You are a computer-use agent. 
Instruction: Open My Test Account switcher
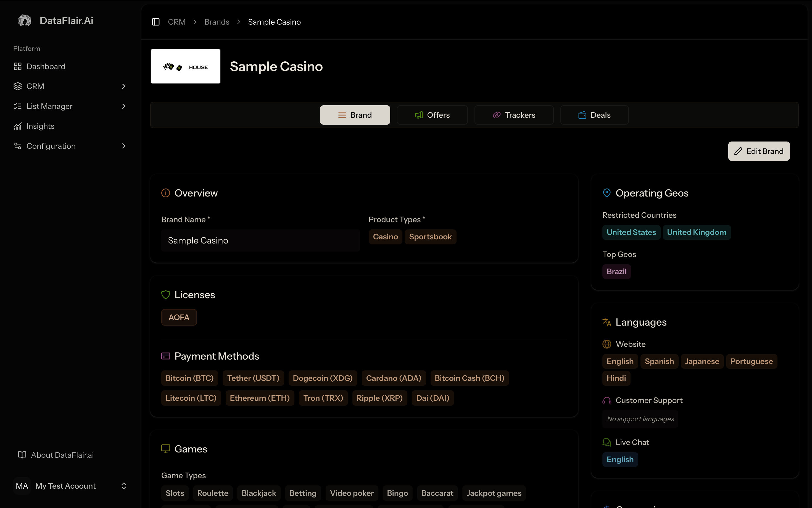click(x=123, y=486)
